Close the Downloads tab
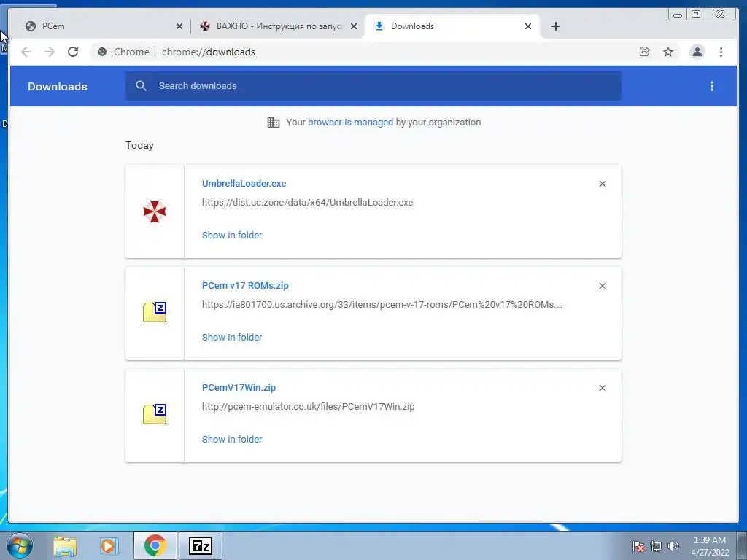 (x=528, y=26)
